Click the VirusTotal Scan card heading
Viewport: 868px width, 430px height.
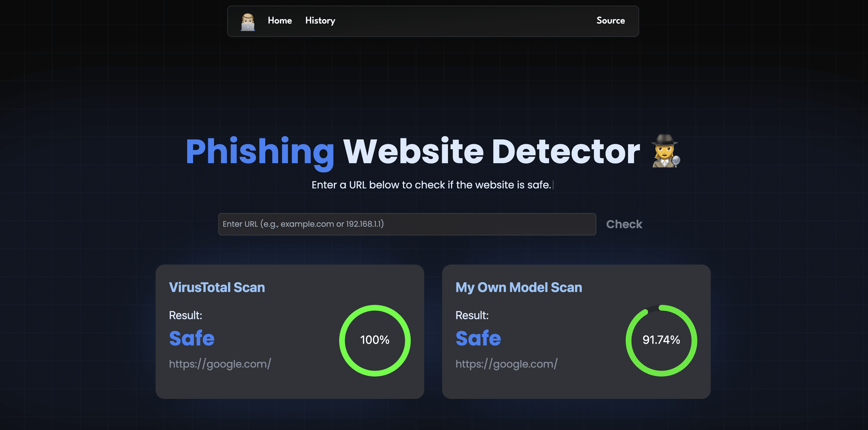point(217,288)
